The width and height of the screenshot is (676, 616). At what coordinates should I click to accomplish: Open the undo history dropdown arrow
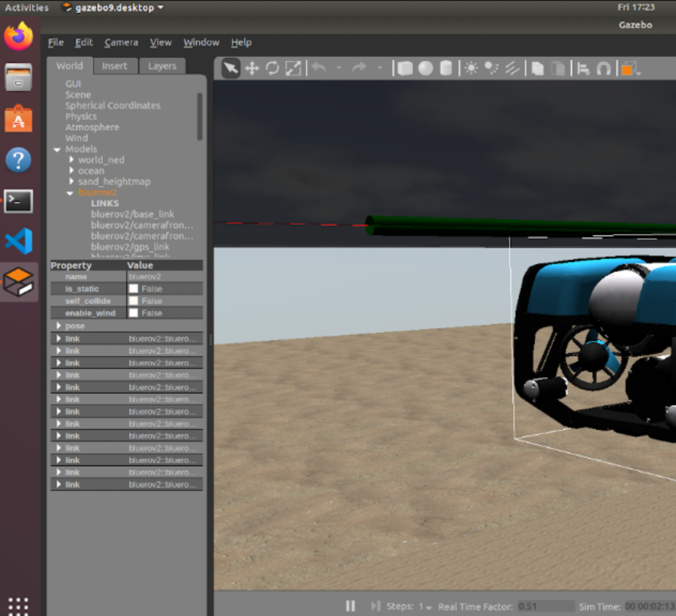(339, 68)
